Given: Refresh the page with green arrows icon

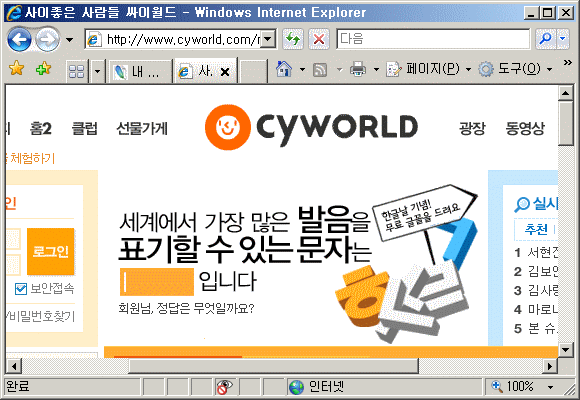Looking at the screenshot, I should click(x=293, y=39).
